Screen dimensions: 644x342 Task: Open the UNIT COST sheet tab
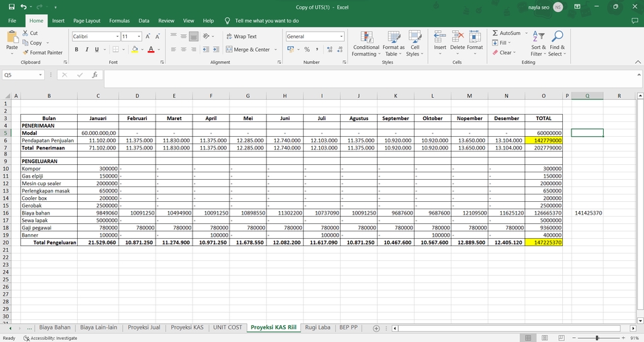coord(227,328)
